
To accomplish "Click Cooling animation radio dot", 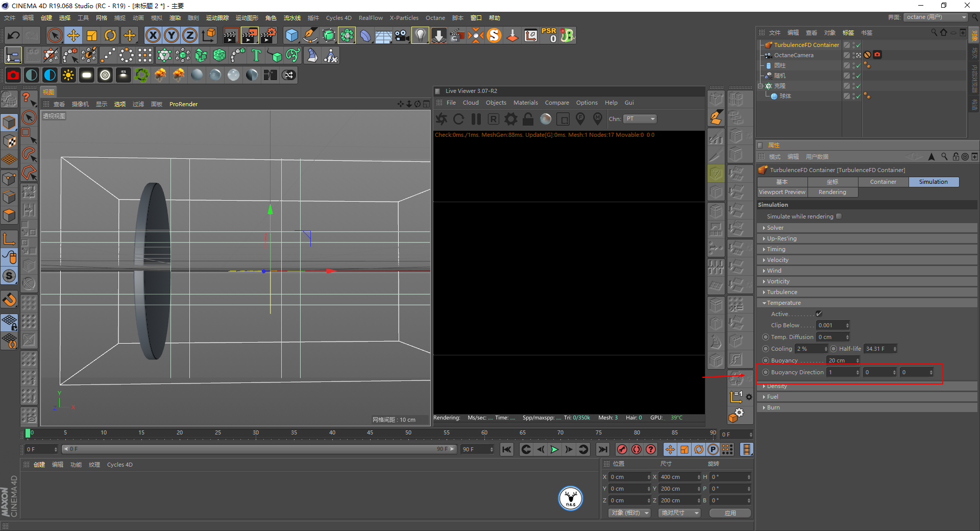I will tap(766, 349).
